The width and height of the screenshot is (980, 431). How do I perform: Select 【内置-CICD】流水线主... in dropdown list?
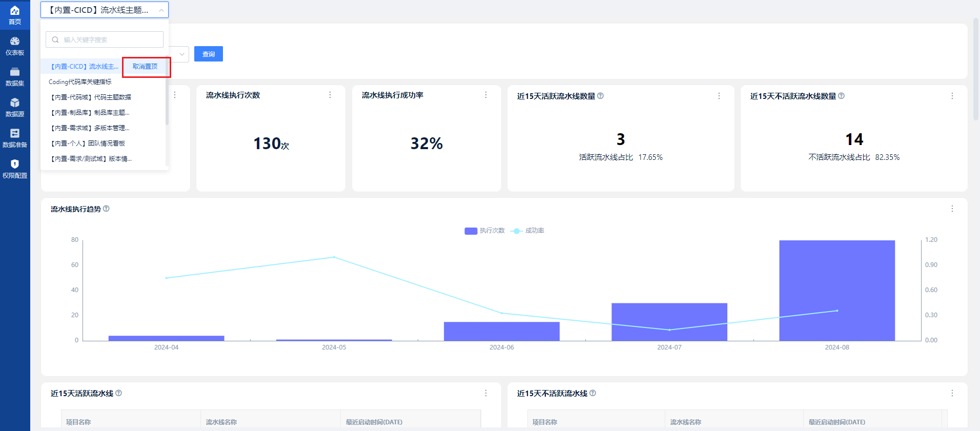pos(85,67)
